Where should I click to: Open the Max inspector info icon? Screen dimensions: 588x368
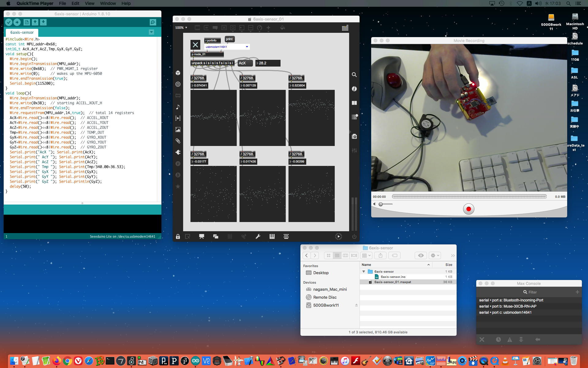[354, 89]
